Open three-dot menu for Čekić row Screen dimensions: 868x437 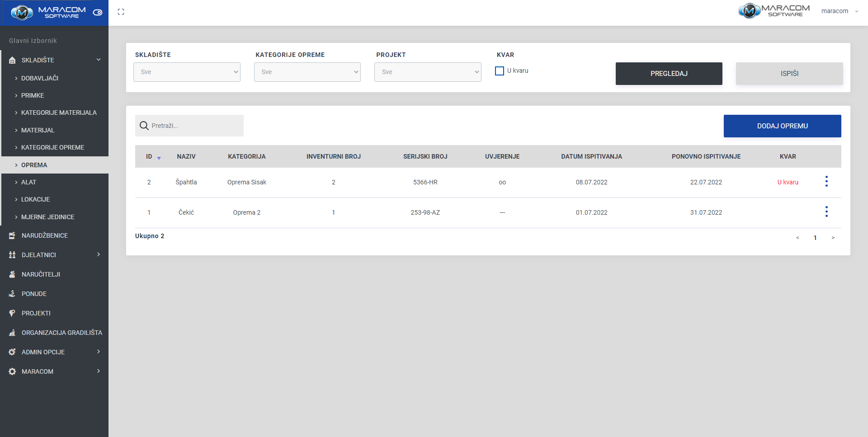[x=826, y=212]
